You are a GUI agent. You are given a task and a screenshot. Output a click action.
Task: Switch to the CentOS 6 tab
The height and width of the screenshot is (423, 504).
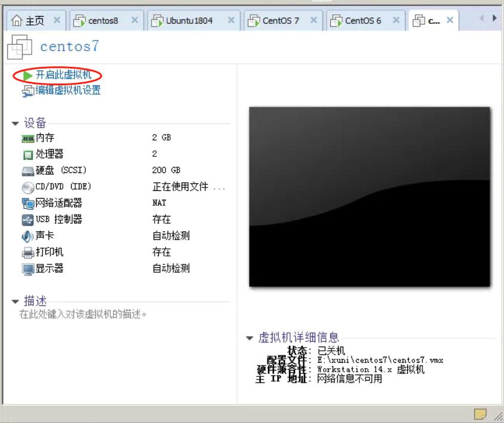pos(365,21)
